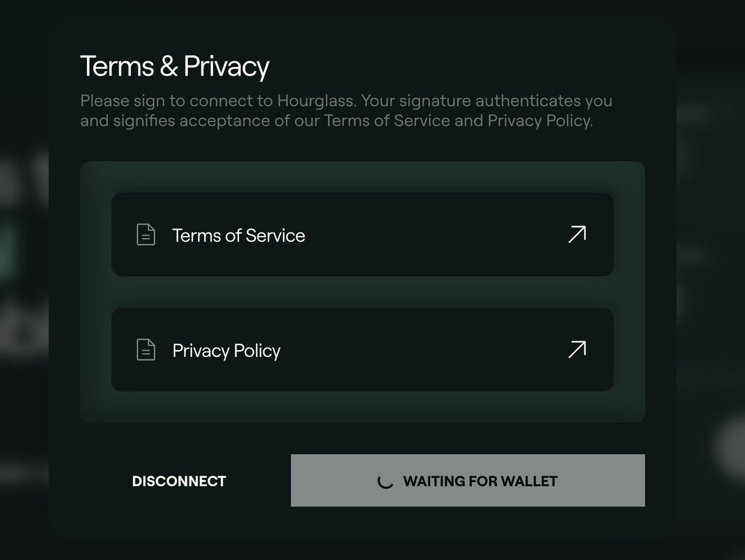Open the Privacy Policy link text
Screen dimensions: 745x560
[226, 350]
